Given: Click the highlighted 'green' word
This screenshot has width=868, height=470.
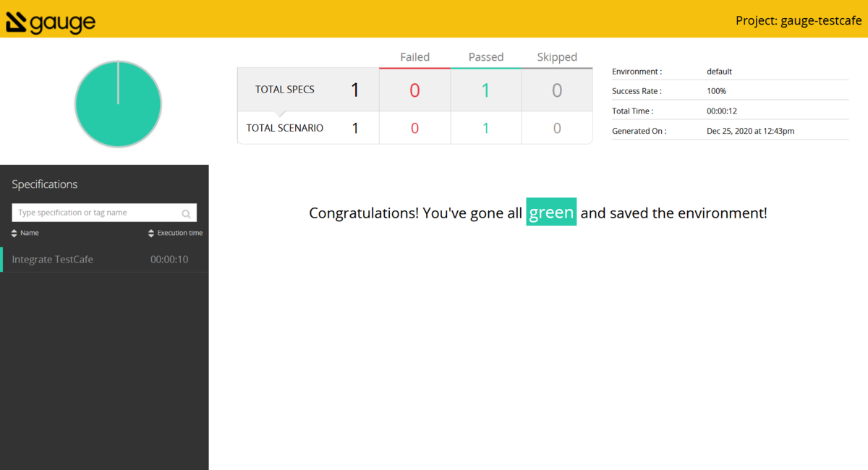Looking at the screenshot, I should pyautogui.click(x=551, y=212).
